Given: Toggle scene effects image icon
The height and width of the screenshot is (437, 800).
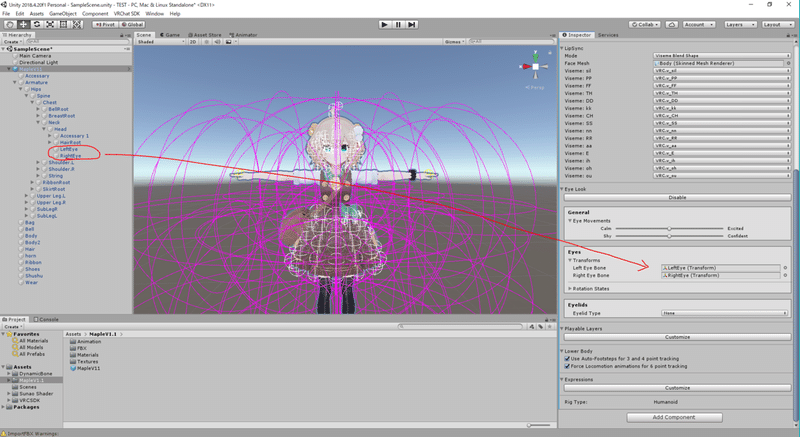Looking at the screenshot, I should click(229, 42).
